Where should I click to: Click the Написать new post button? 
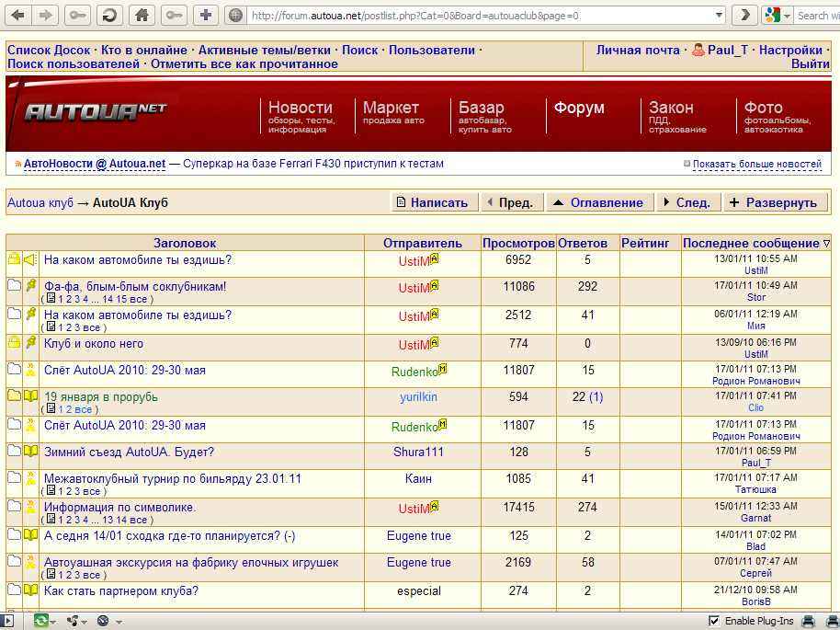pyautogui.click(x=431, y=202)
